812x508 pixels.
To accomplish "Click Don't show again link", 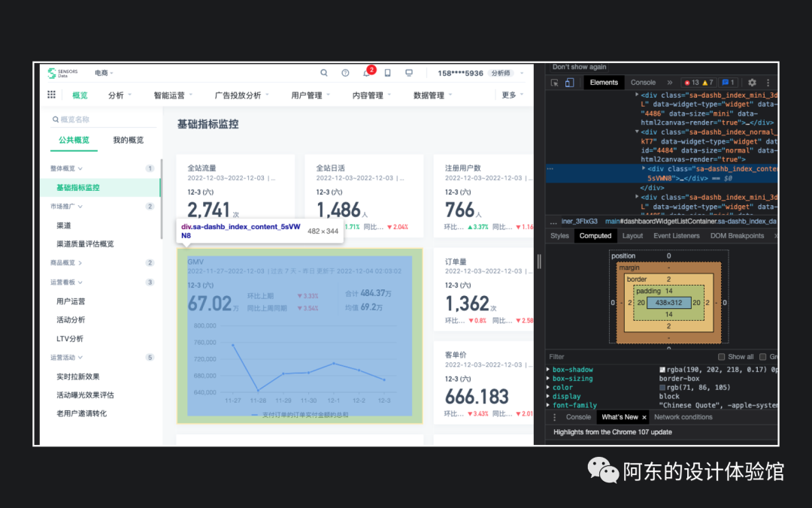I will pyautogui.click(x=579, y=67).
